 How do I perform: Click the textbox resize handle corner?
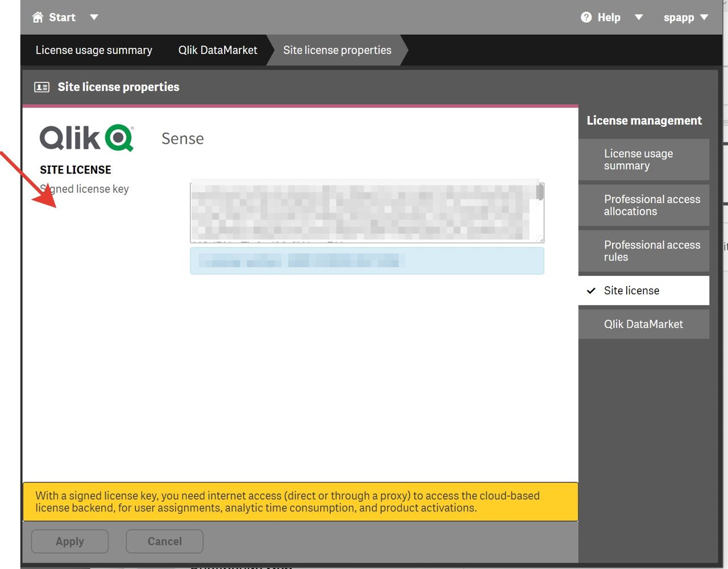coord(540,239)
